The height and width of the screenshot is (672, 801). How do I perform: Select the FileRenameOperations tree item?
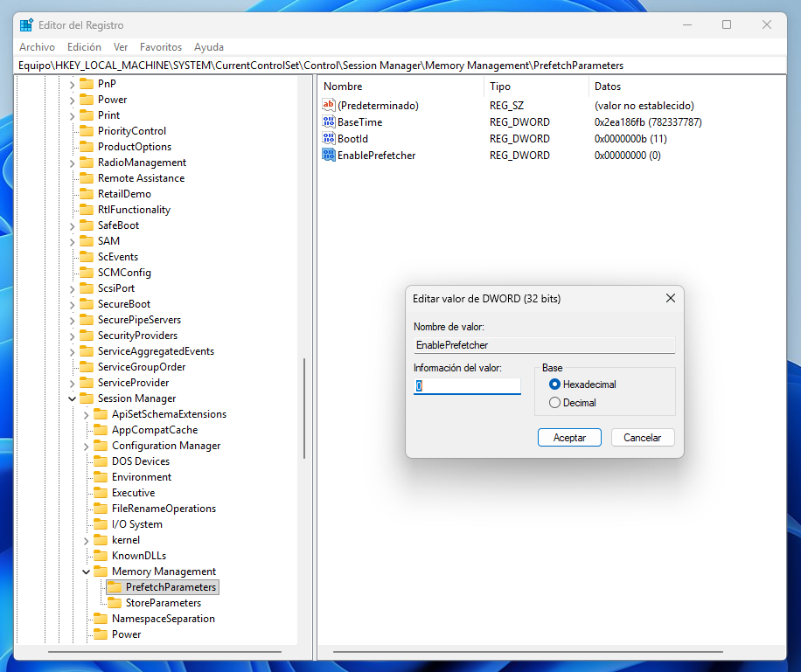164,508
